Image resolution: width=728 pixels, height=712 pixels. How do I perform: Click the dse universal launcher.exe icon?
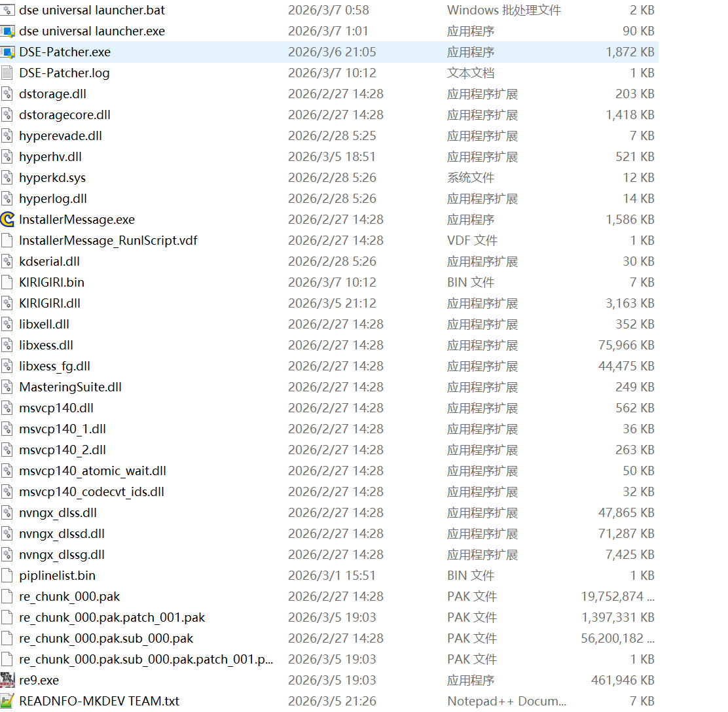click(7, 31)
